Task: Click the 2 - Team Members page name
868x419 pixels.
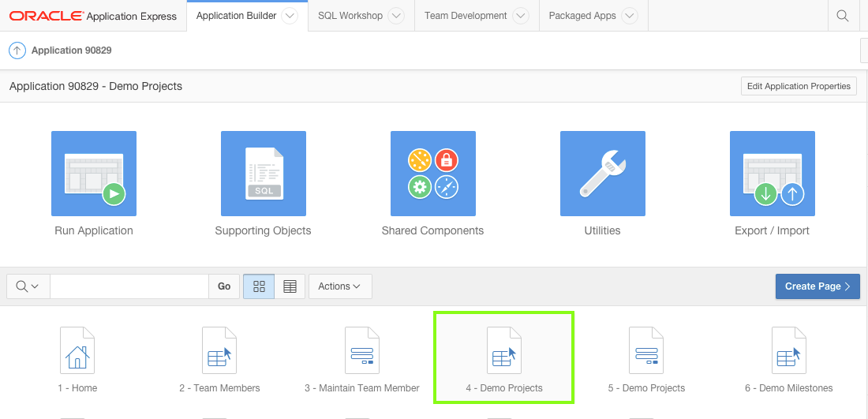Action: pyautogui.click(x=220, y=388)
